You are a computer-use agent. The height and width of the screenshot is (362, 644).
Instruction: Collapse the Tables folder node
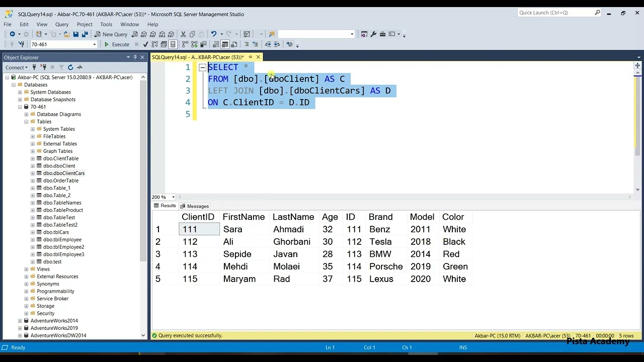click(26, 122)
